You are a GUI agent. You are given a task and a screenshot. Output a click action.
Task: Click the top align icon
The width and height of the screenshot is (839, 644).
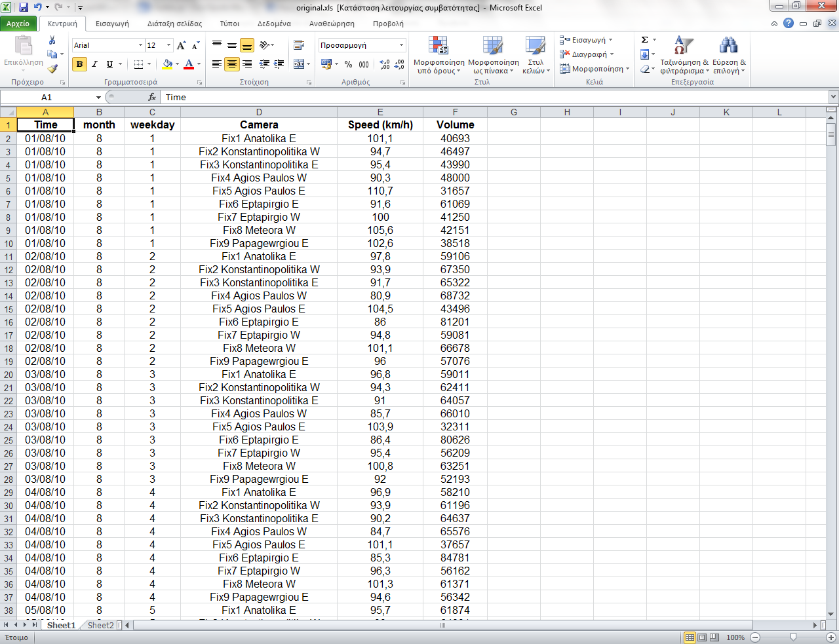[217, 45]
